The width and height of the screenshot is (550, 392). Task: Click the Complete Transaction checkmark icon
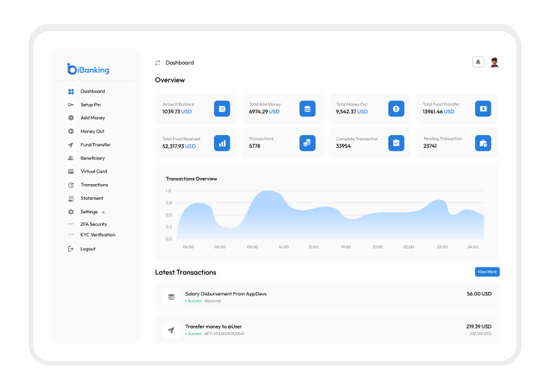pos(396,142)
